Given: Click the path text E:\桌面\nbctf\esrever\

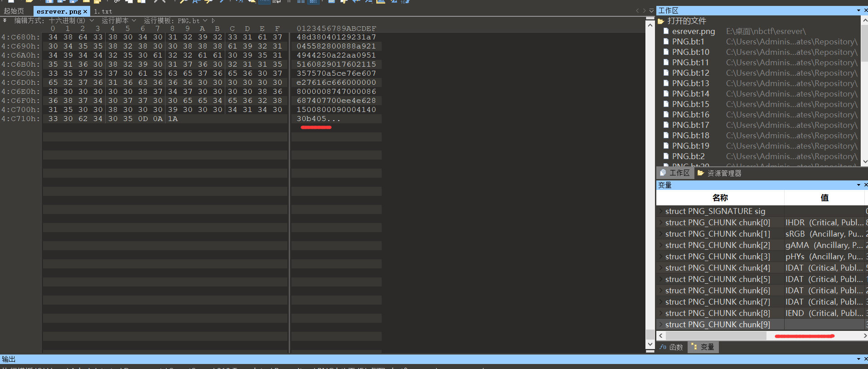Looking at the screenshot, I should coord(766,31).
